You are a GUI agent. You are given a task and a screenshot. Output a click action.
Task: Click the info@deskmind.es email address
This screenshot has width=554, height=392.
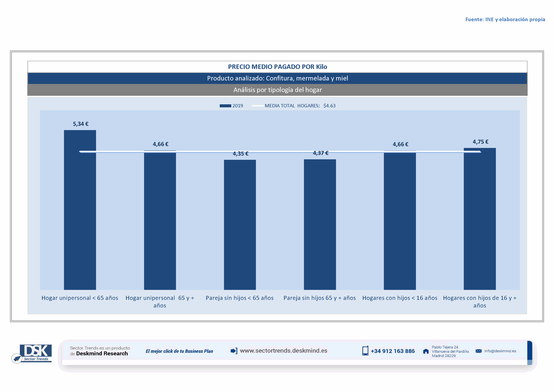tap(500, 351)
